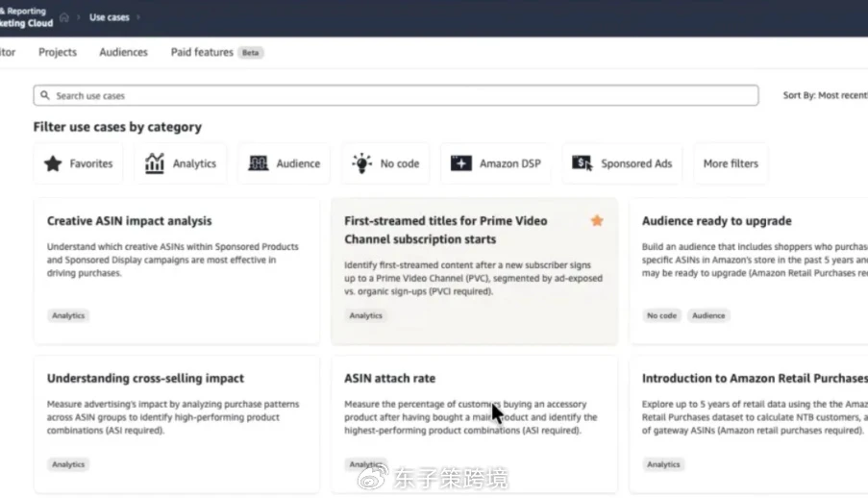Screen dimensions: 868x498
Task: Click the home icon in the breadcrumb
Action: tap(64, 17)
